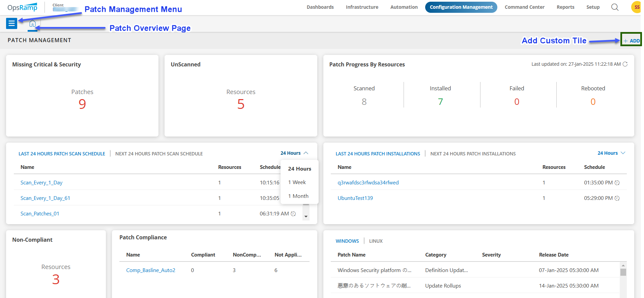Click the scan schedule Name column header
The height and width of the screenshot is (298, 644).
[27, 167]
